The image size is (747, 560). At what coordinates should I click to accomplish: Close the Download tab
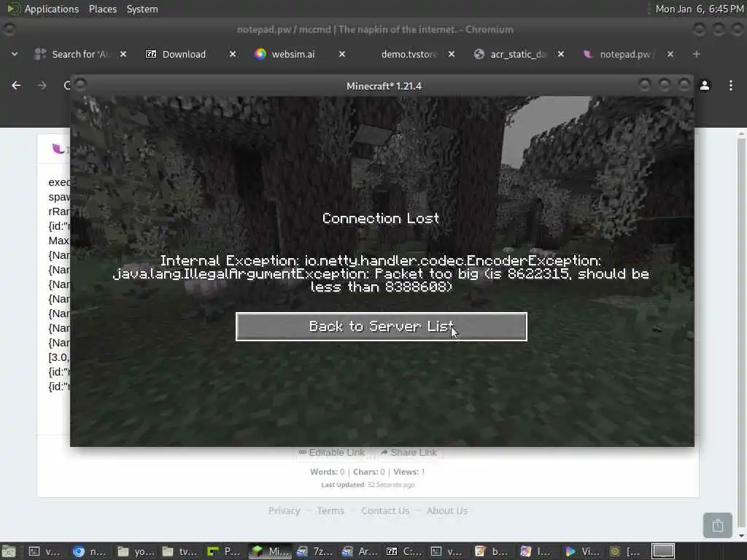coord(233,54)
